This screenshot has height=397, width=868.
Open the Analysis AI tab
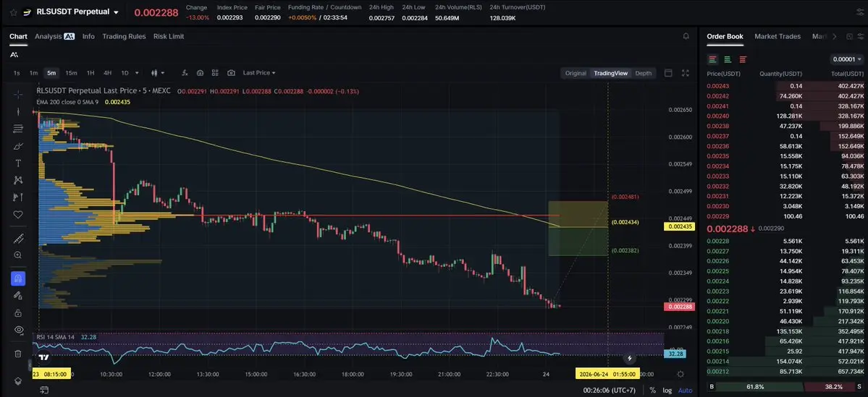pyautogui.click(x=54, y=36)
